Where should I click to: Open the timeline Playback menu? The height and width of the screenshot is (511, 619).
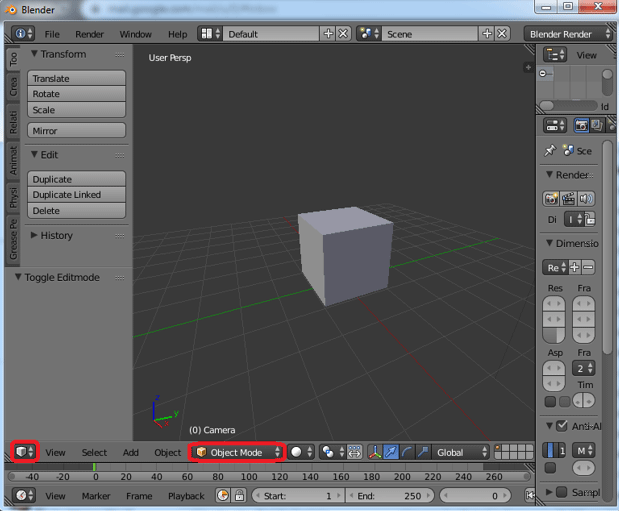[186, 496]
